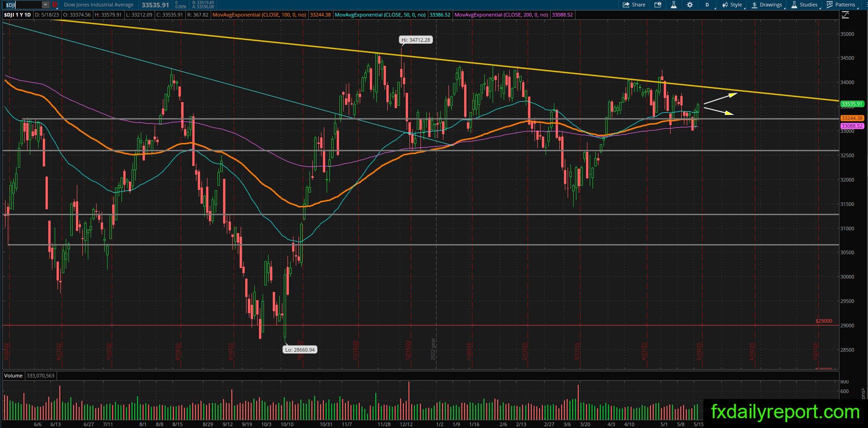Click the 1/2 date axis label
868x428 pixels.
pyautogui.click(x=440, y=424)
